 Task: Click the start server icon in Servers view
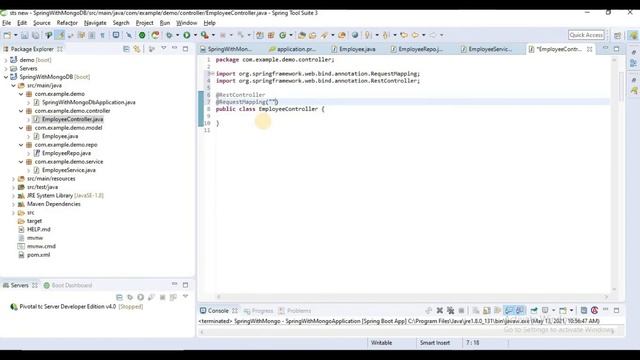click(x=140, y=297)
